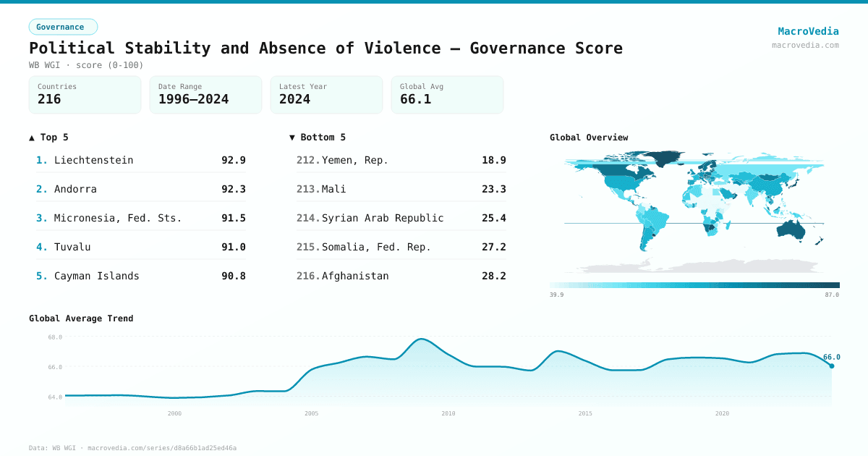The width and height of the screenshot is (868, 456).
Task: Select the Somalia, Fed. Rep. row
Action: [x=401, y=247]
